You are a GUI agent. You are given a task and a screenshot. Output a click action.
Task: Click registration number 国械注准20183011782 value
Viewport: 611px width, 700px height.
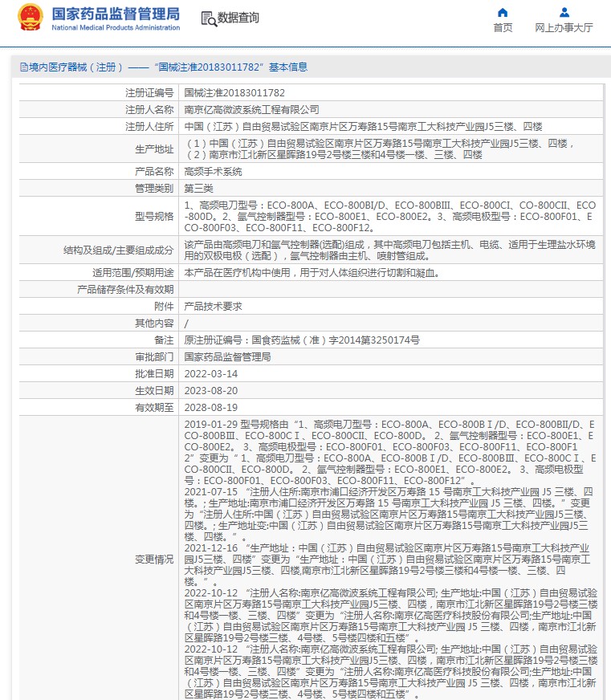pyautogui.click(x=234, y=93)
